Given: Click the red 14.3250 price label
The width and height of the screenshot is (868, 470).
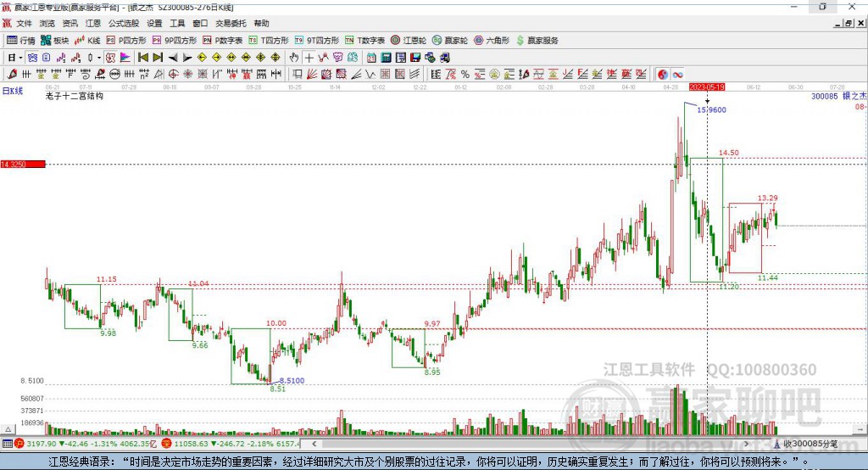Looking at the screenshot, I should [23, 165].
